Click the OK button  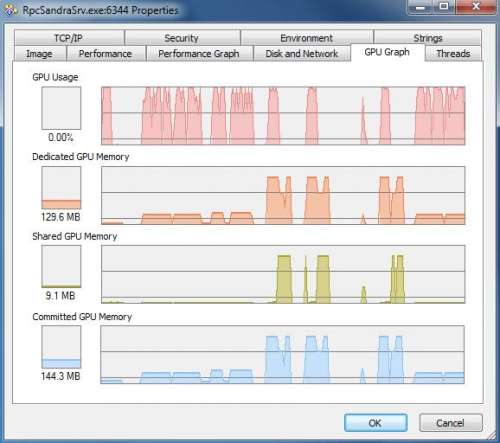click(376, 423)
